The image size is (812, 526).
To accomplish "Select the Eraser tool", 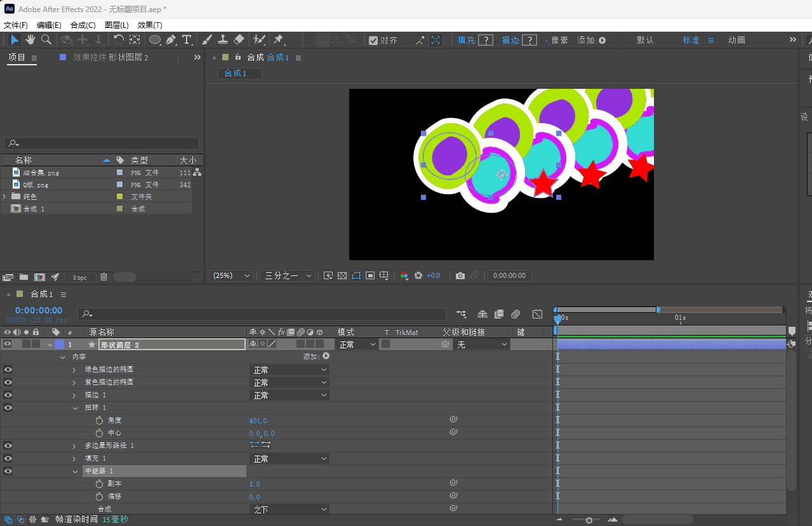I will [x=239, y=40].
